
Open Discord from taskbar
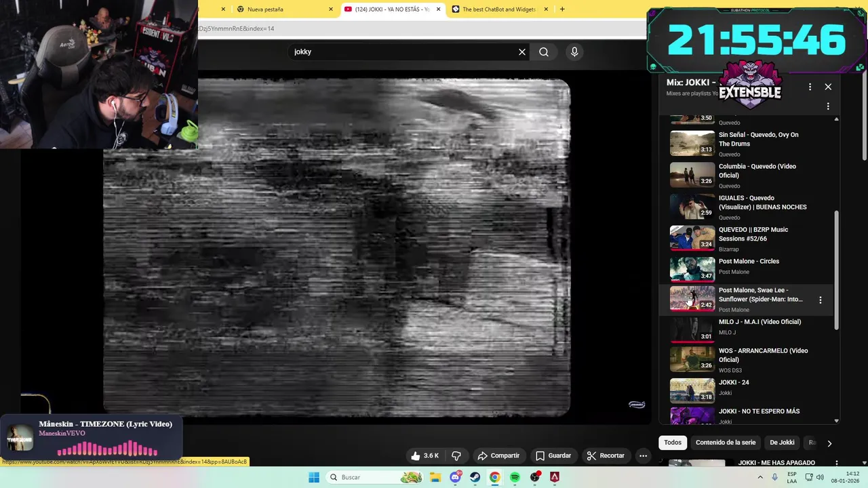[x=455, y=477]
